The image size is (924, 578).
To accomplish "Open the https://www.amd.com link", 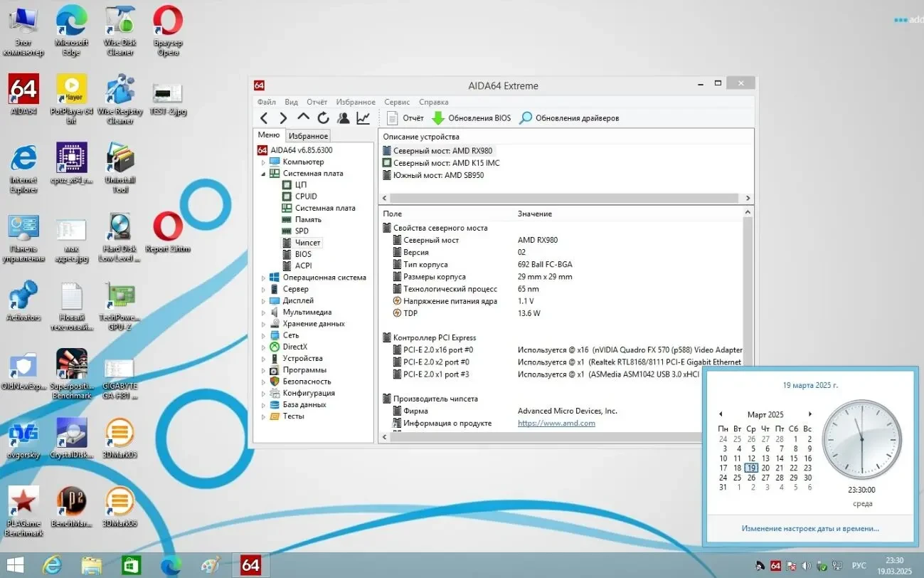I will pos(556,423).
